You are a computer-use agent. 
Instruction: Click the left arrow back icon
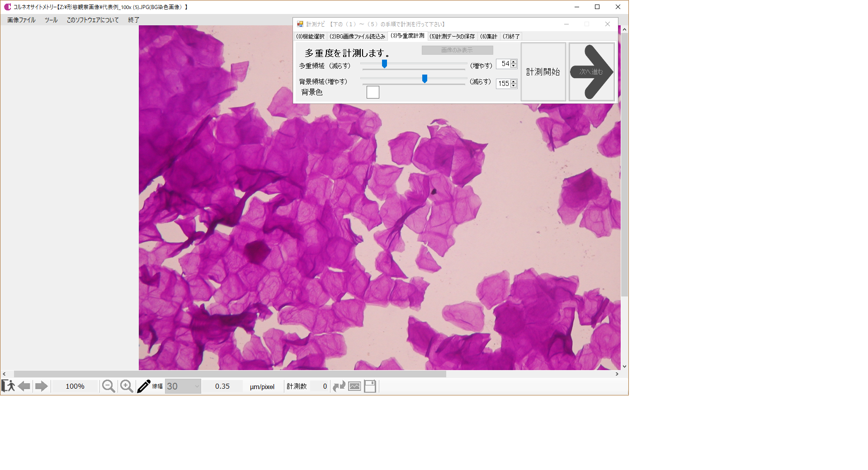pos(24,386)
